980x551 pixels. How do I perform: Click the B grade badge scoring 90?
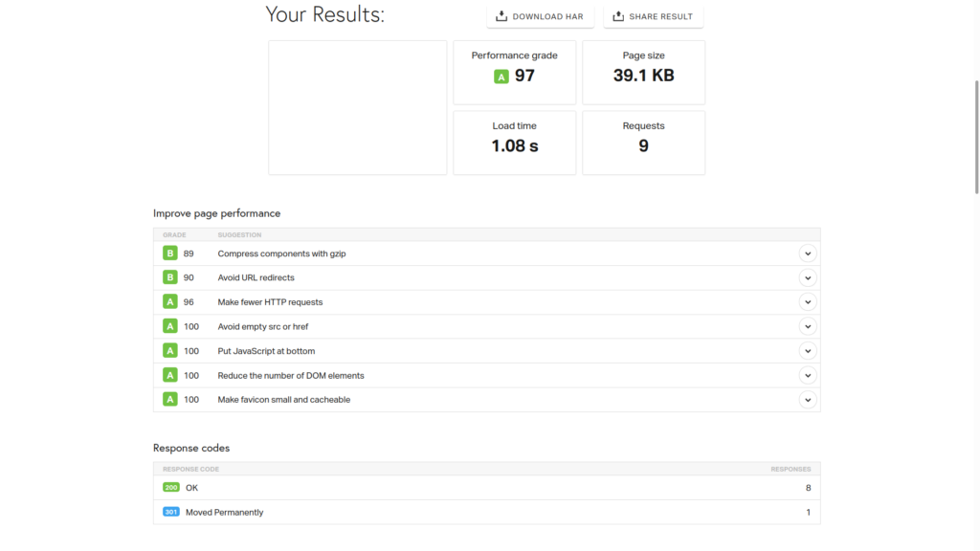(x=170, y=277)
